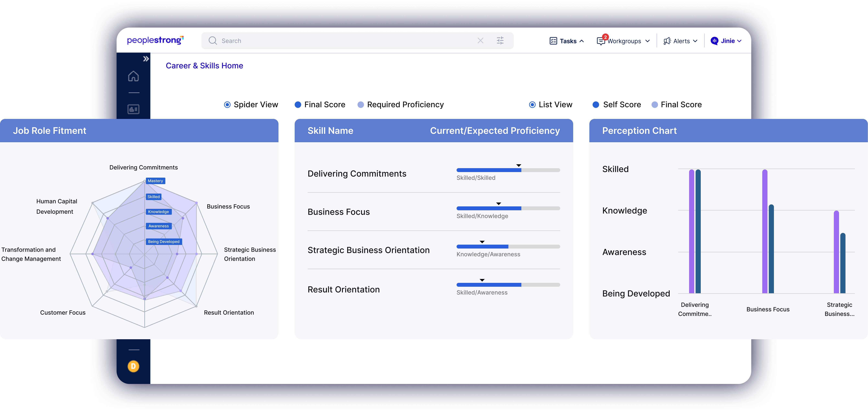
Task: Click Transformation and Change Management axis label
Action: pos(31,254)
